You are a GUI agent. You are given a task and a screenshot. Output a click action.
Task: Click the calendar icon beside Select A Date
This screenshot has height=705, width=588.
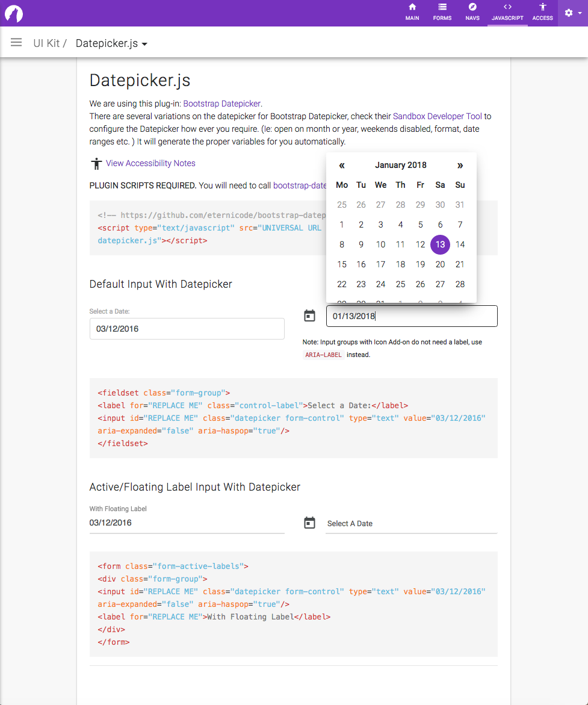click(x=310, y=523)
